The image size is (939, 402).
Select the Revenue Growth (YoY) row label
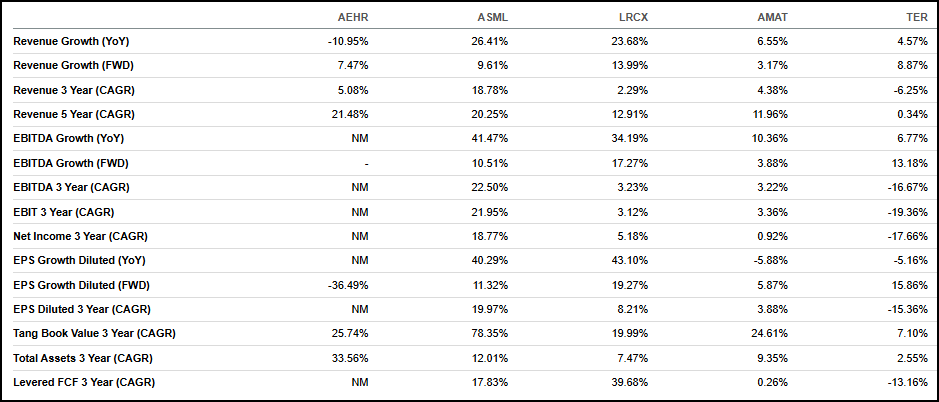(x=71, y=41)
